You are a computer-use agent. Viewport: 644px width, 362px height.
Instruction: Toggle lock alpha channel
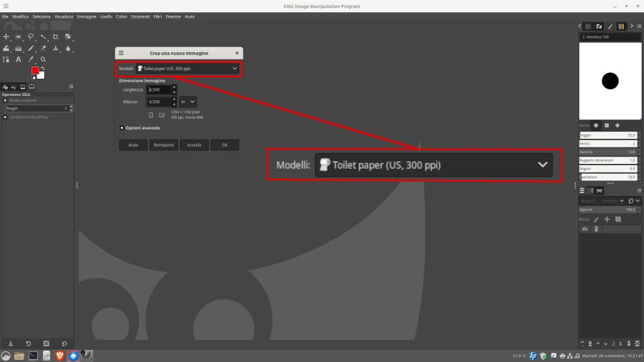(x=618, y=220)
